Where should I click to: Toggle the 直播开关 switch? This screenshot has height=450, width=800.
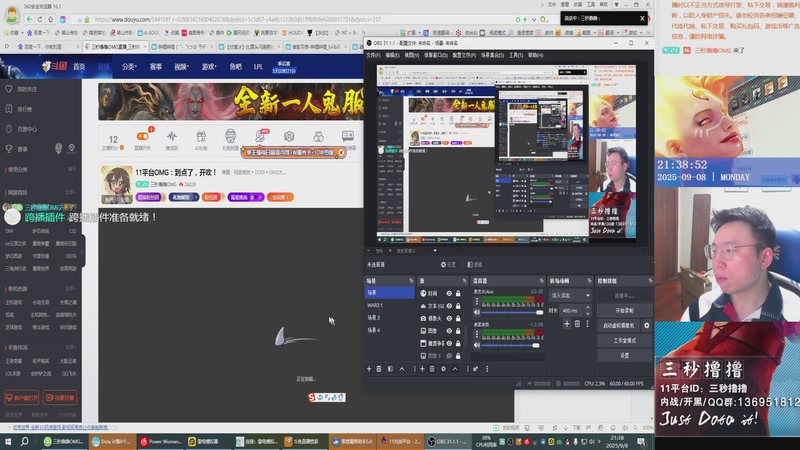point(142,136)
